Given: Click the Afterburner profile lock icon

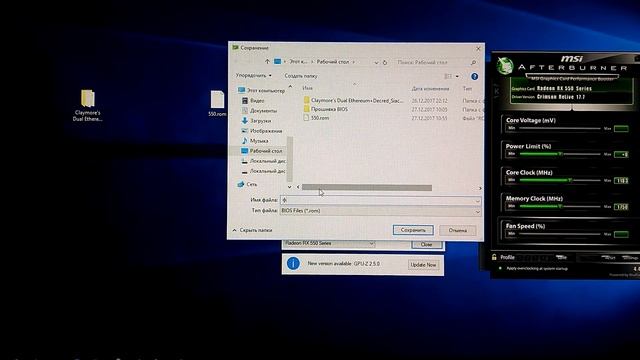Looking at the screenshot, I should [x=494, y=257].
